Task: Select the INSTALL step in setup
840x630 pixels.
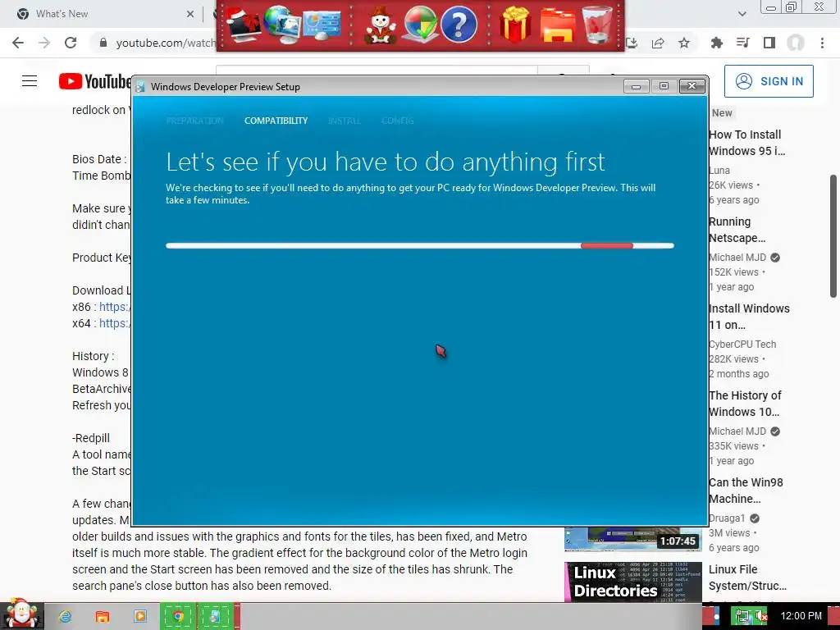Action: pyautogui.click(x=345, y=121)
